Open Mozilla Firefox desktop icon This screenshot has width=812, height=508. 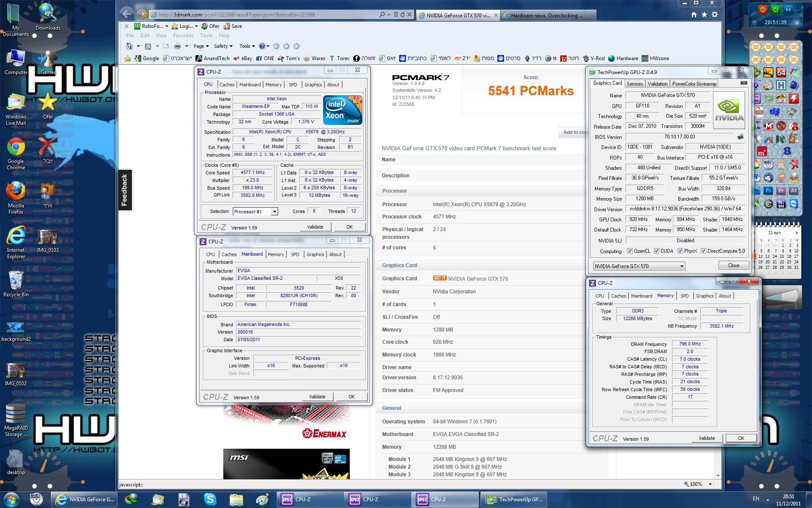(x=16, y=198)
